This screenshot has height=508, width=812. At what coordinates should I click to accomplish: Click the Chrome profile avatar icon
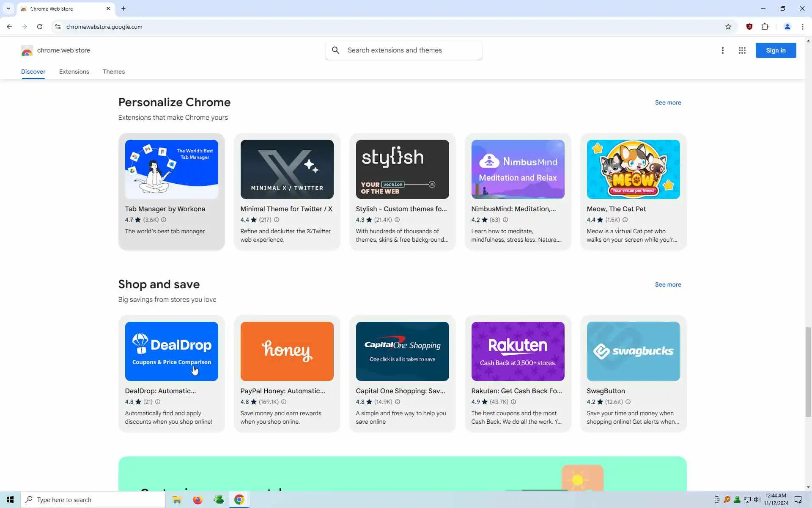tap(787, 27)
